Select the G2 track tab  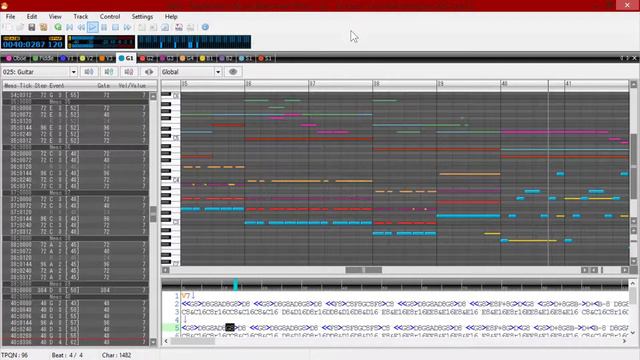147,58
